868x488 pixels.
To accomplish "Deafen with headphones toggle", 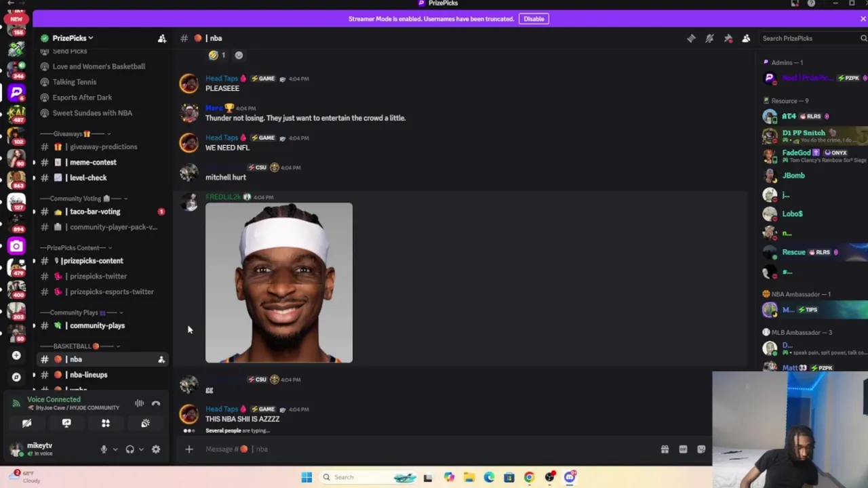I will click(130, 449).
